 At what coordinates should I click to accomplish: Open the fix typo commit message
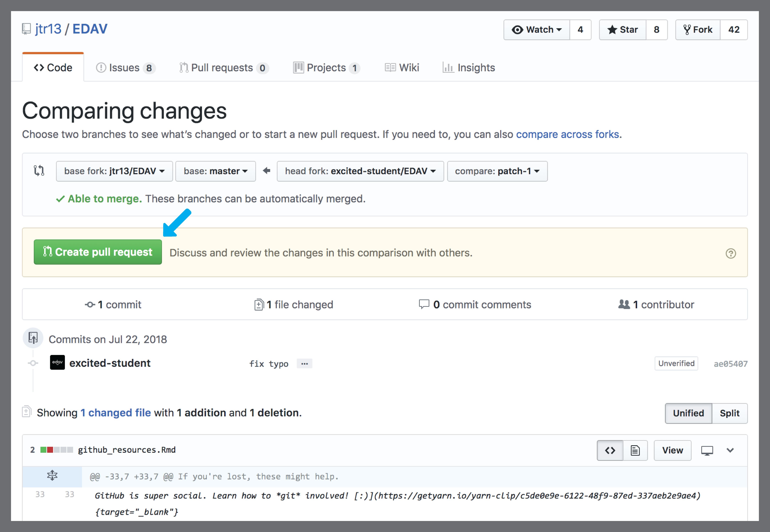tap(269, 364)
